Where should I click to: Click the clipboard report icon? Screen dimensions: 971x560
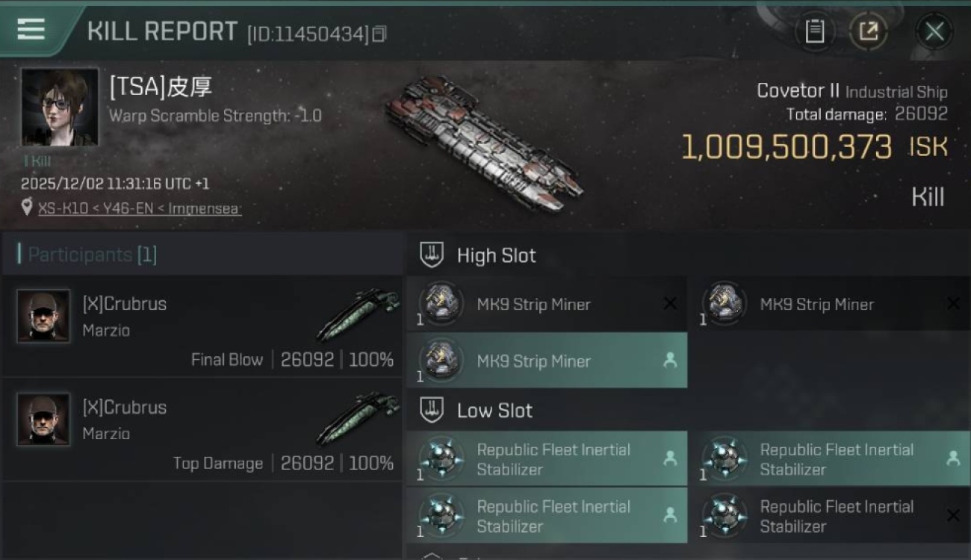point(814,31)
